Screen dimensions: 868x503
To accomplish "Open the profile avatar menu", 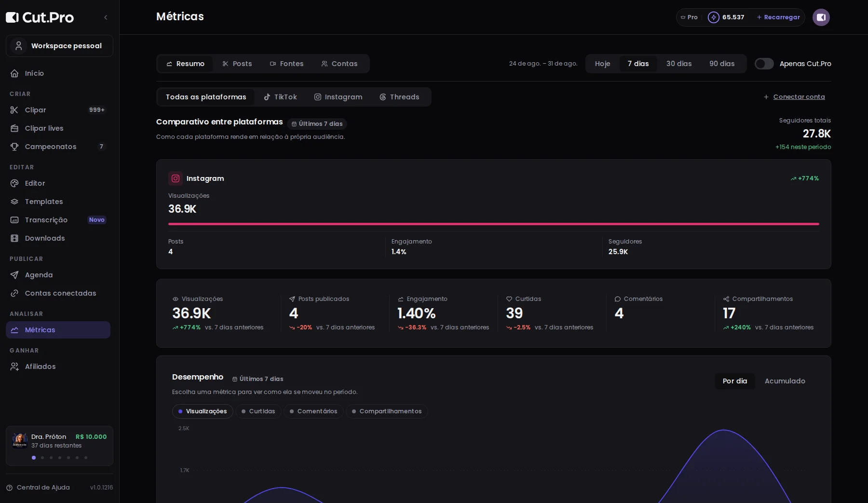I will pos(821,17).
